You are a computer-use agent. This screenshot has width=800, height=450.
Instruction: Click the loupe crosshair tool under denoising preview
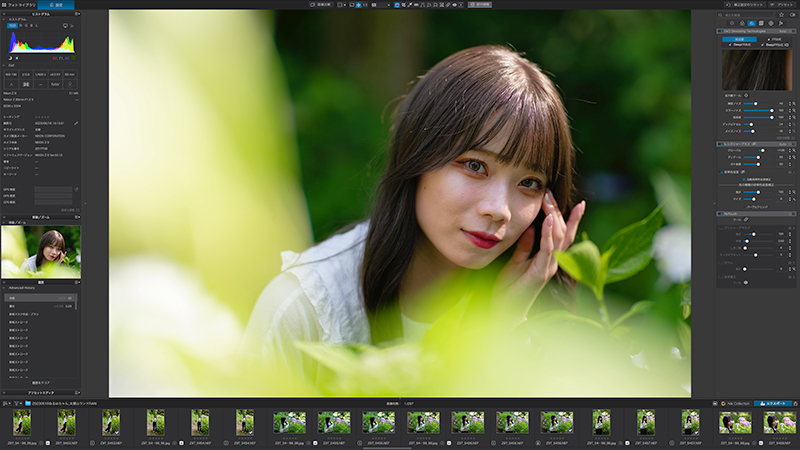[x=746, y=95]
